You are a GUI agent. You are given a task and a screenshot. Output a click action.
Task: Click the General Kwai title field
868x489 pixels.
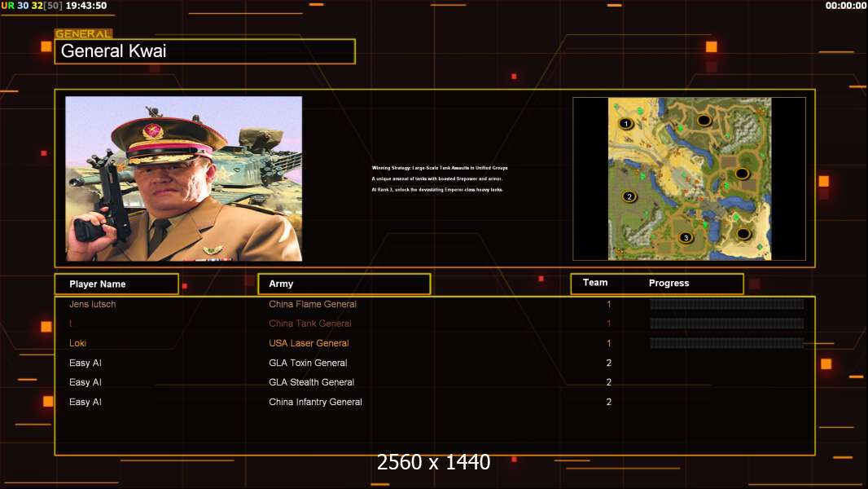(x=204, y=51)
